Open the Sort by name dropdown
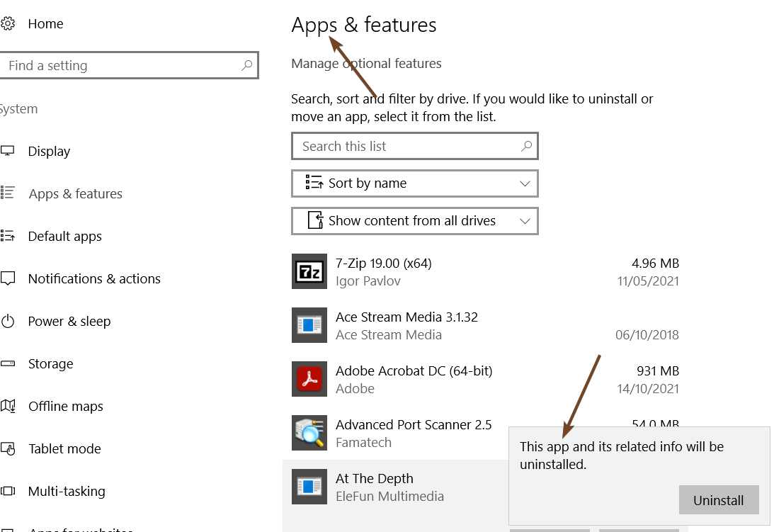This screenshot has width=774, height=532. [x=414, y=183]
